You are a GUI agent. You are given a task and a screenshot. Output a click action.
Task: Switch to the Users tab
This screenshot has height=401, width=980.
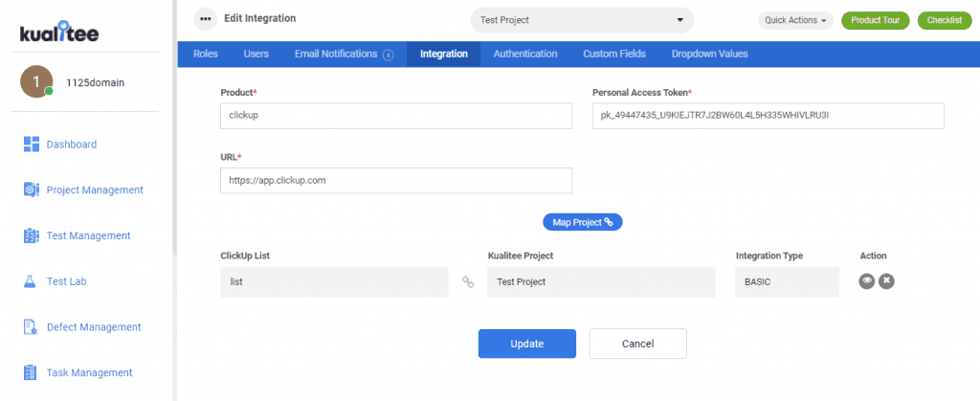tap(256, 54)
